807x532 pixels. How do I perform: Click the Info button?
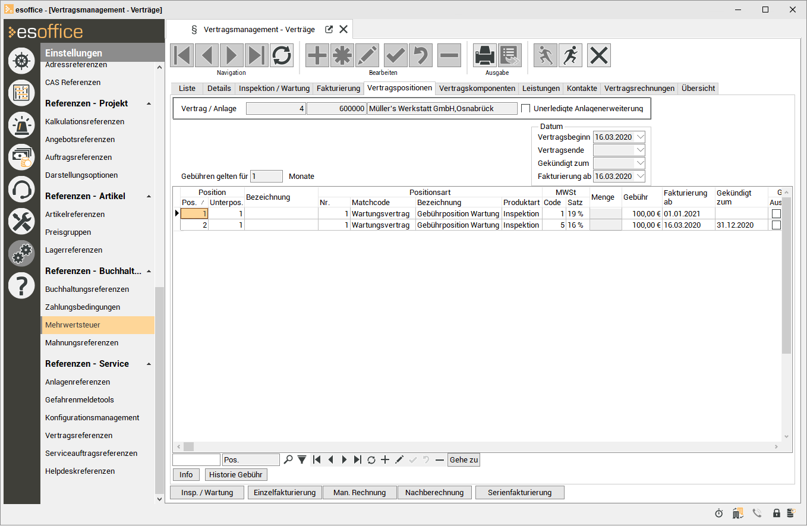click(x=186, y=475)
